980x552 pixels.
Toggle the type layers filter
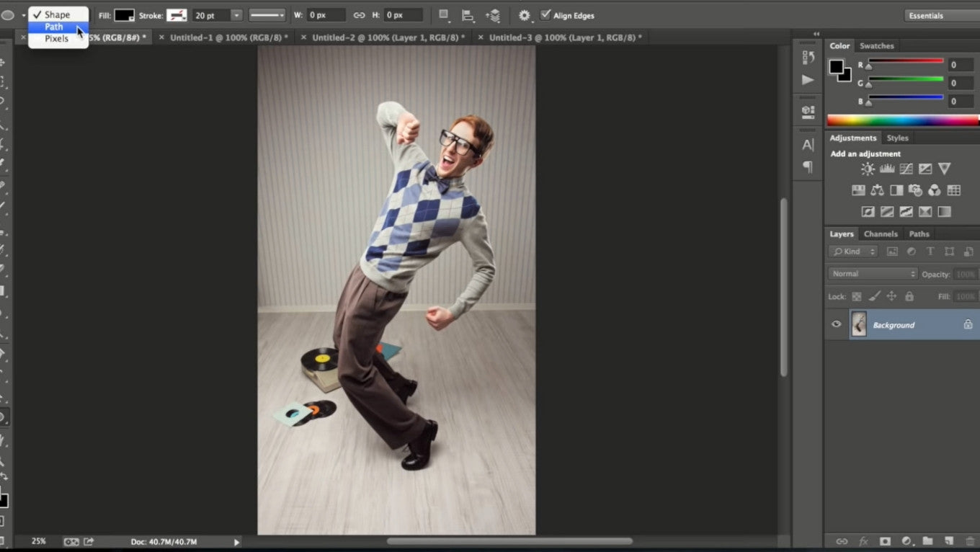(x=930, y=251)
